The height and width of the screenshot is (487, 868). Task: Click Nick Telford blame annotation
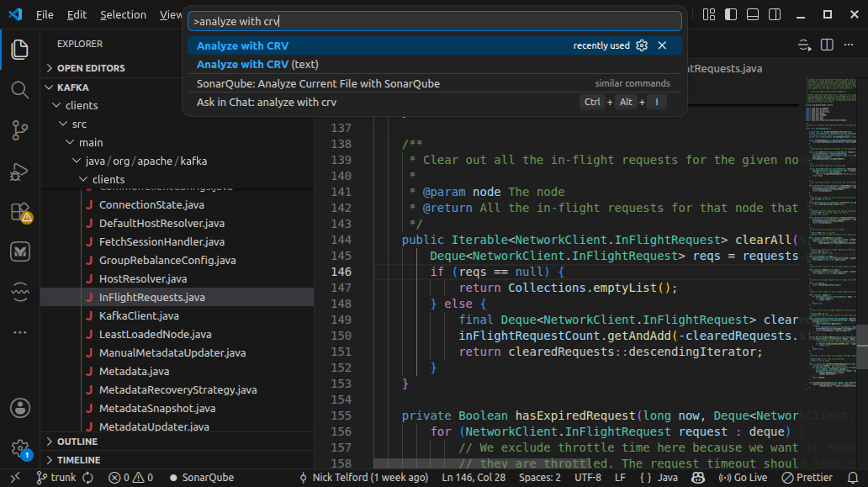click(363, 478)
